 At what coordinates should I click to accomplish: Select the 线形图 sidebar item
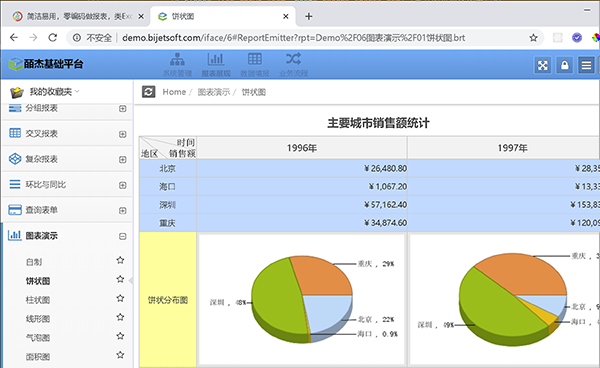coord(38,319)
